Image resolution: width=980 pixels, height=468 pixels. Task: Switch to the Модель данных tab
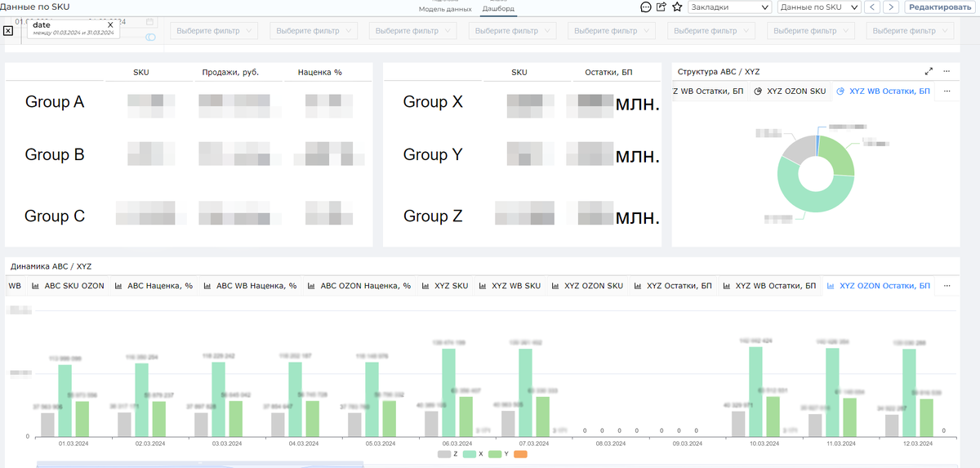445,9
